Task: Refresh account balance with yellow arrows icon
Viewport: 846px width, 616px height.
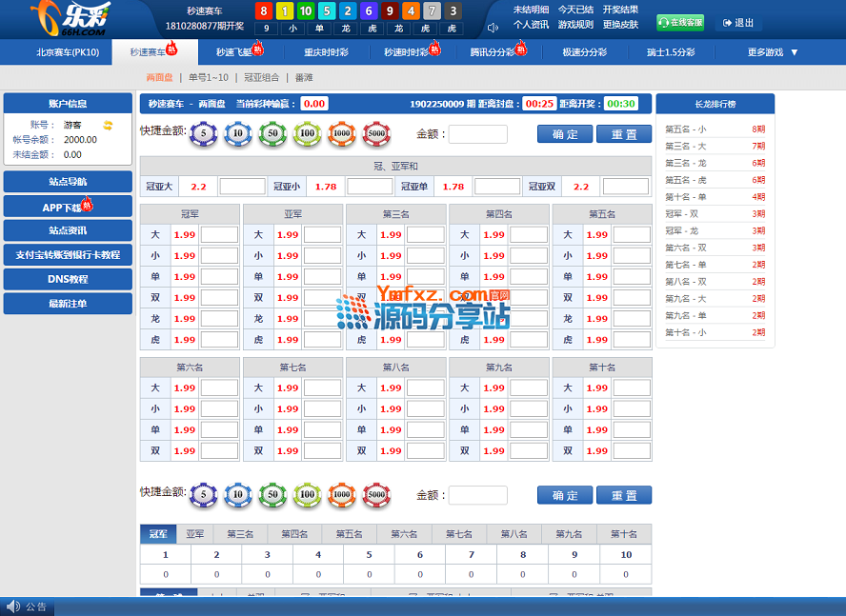Action: coord(109,125)
